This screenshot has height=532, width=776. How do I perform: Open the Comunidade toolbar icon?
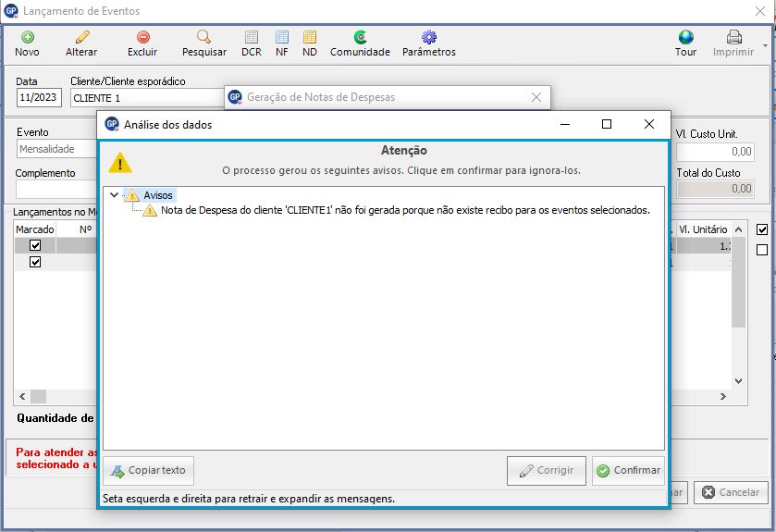[x=360, y=38]
